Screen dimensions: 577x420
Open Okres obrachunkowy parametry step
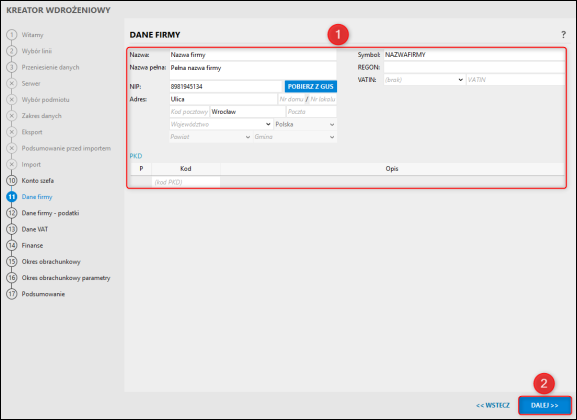pos(66,278)
